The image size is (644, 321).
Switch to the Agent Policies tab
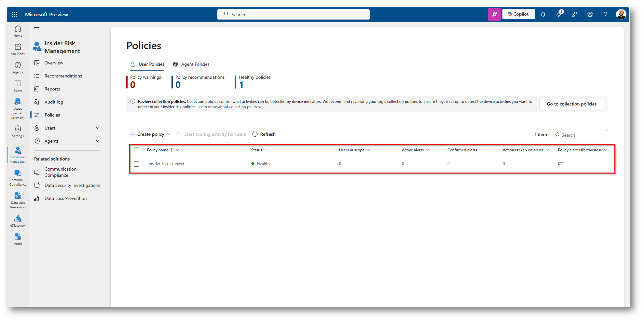pos(191,64)
